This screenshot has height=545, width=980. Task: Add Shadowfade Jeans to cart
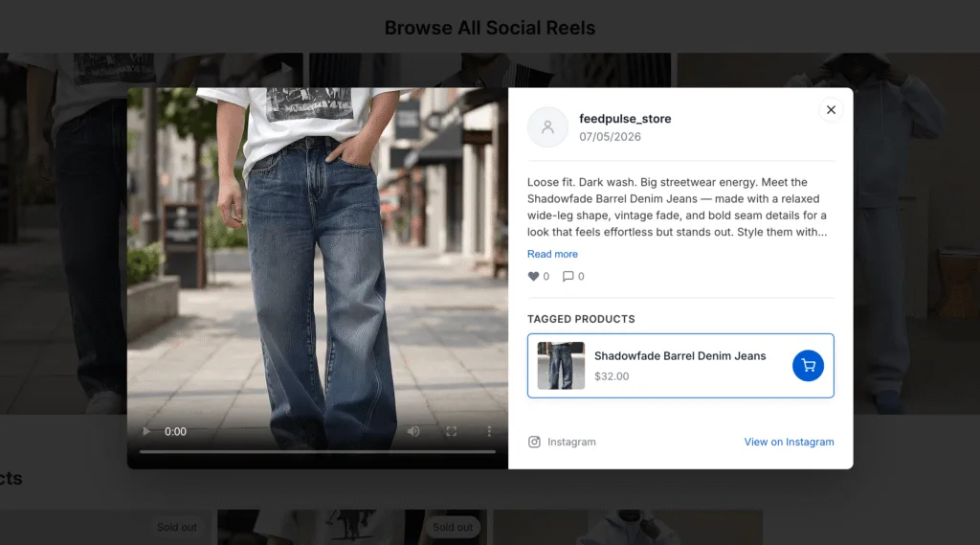[808, 366]
